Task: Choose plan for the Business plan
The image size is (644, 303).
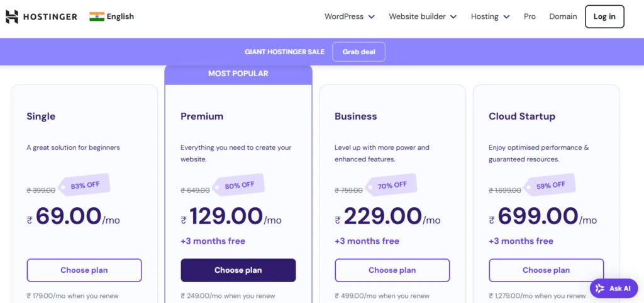Action: click(392, 270)
